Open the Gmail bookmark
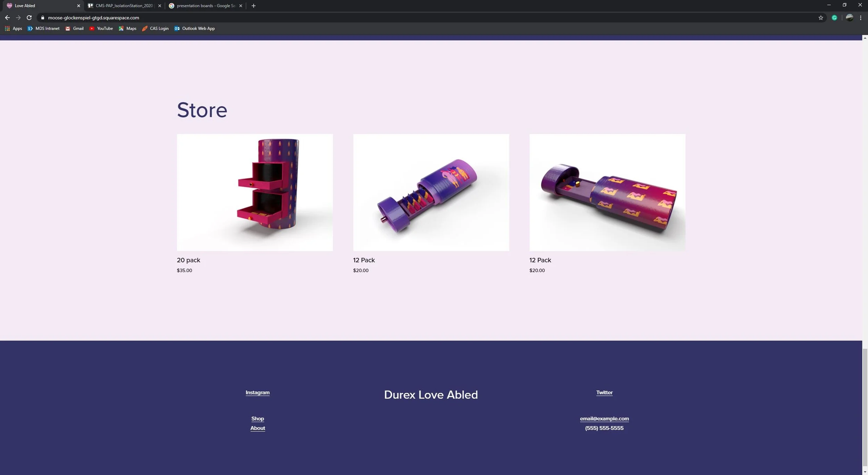868x475 pixels. 75,28
